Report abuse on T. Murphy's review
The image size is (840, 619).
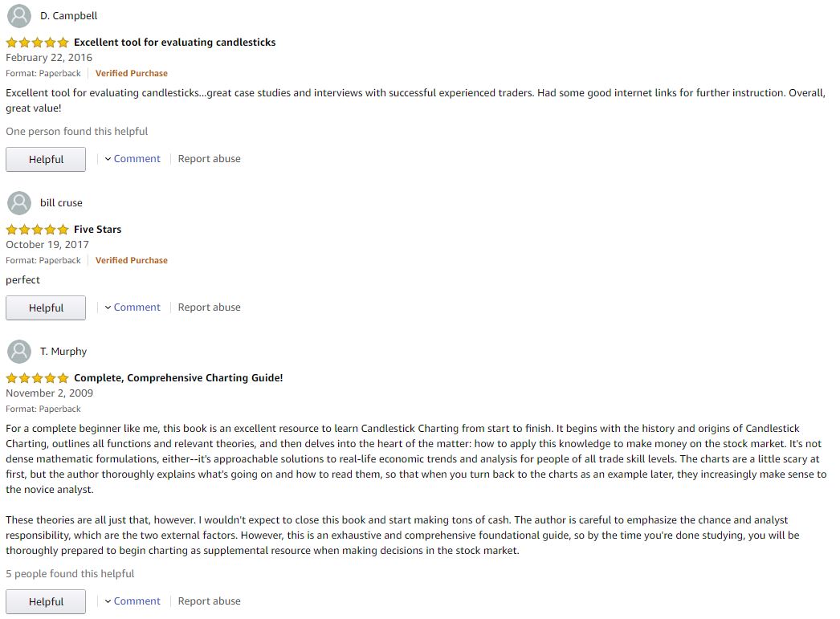pyautogui.click(x=209, y=601)
